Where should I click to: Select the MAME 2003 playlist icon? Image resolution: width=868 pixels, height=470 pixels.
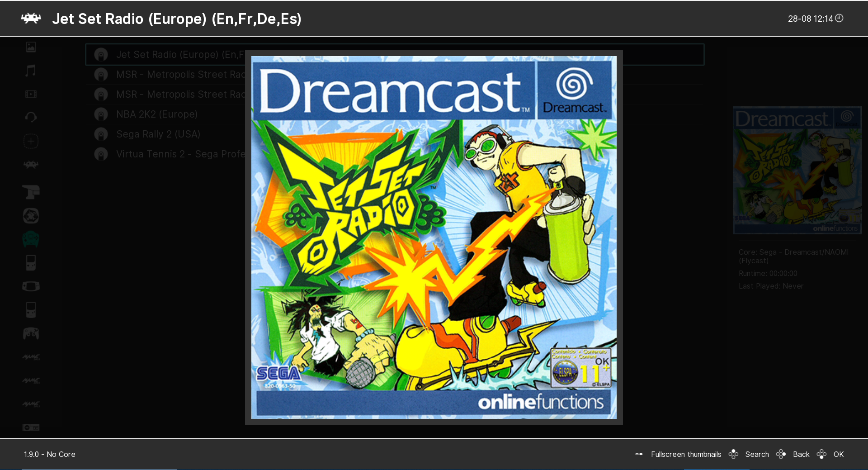coord(31,357)
